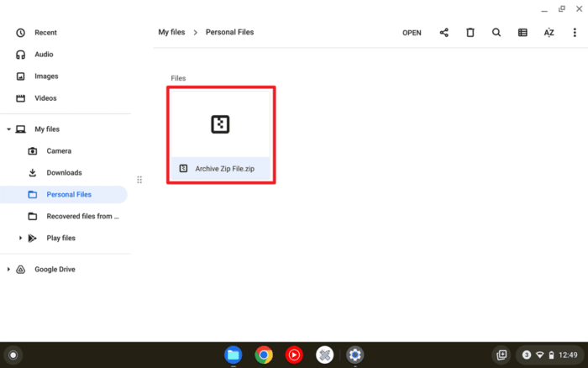Click the Wi-Fi status icon
The height and width of the screenshot is (368, 588).
pos(540,355)
